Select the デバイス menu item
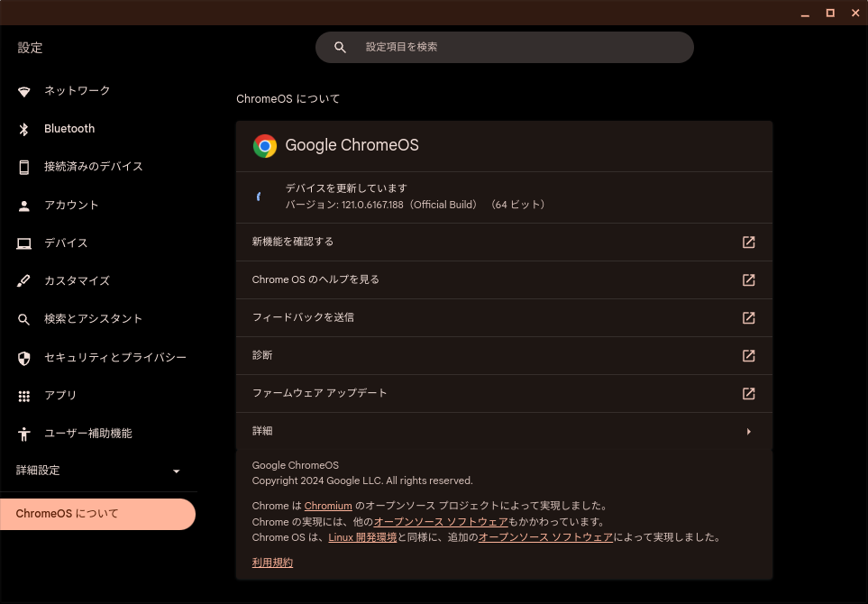Viewport: 868px width, 604px height. pyautogui.click(x=98, y=243)
